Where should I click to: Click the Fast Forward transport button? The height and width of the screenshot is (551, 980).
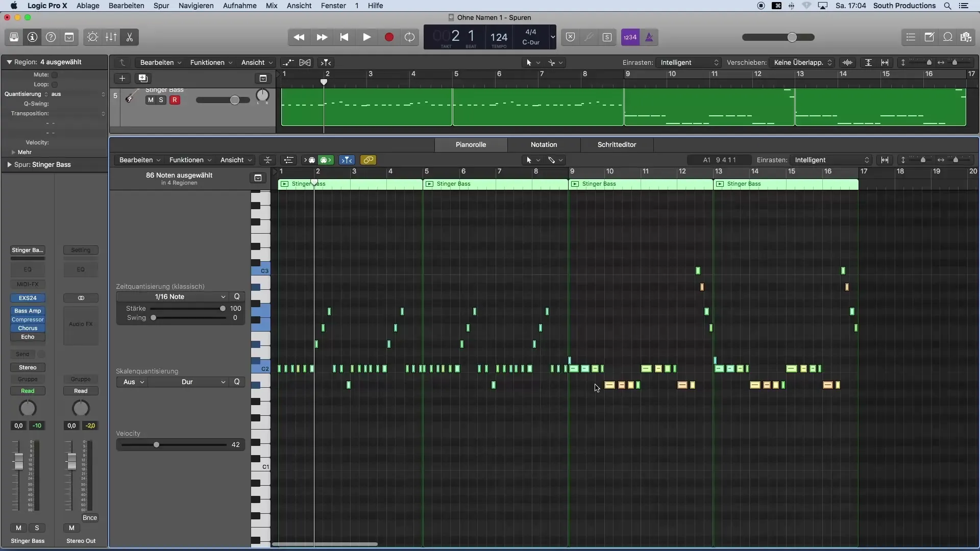(x=322, y=37)
